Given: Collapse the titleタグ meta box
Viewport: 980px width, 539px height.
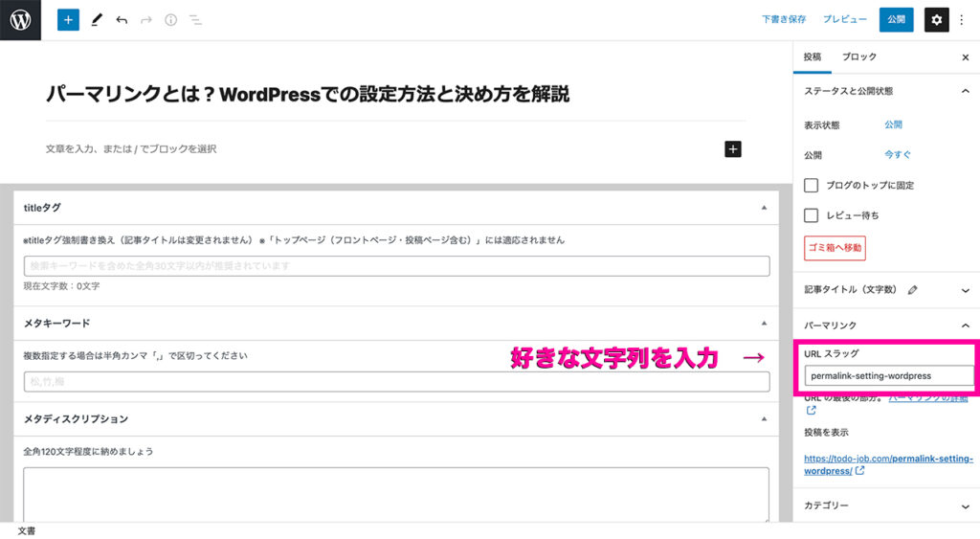Looking at the screenshot, I should [764, 208].
